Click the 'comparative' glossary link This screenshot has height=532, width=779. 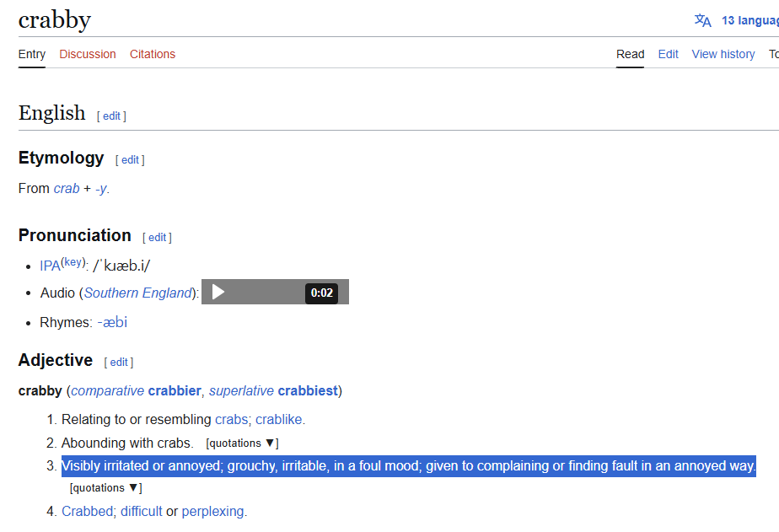[108, 391]
